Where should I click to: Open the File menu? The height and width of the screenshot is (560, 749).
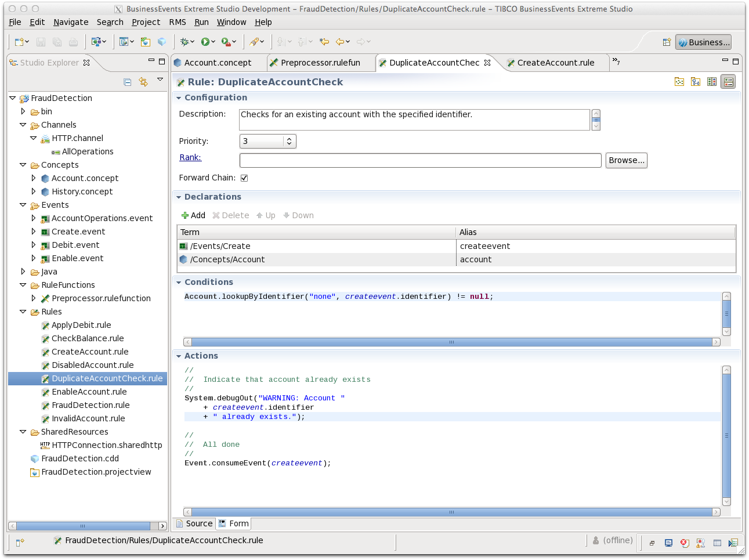(15, 22)
